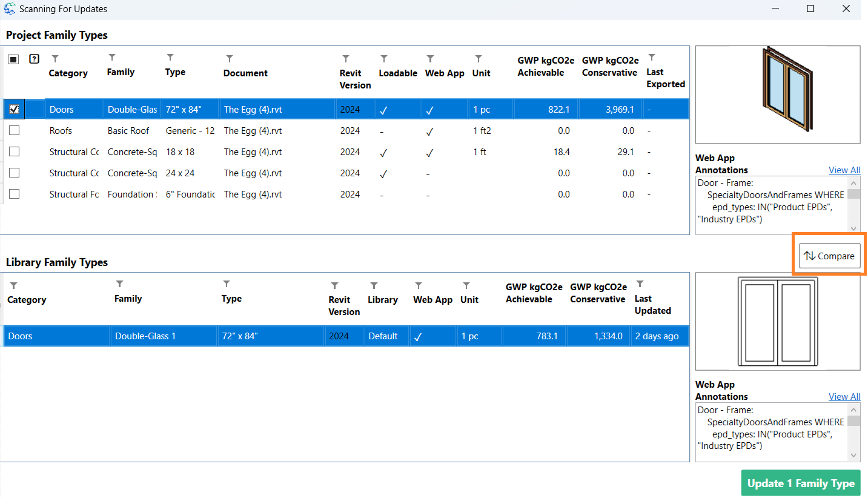The image size is (868, 498).
Task: Click the project door 3D preview thumbnail
Action: coord(777,95)
